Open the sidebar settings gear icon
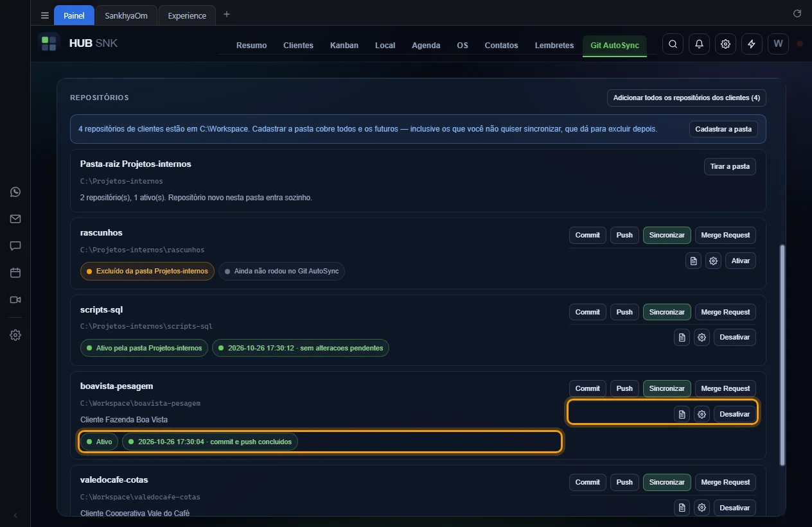 (x=15, y=335)
